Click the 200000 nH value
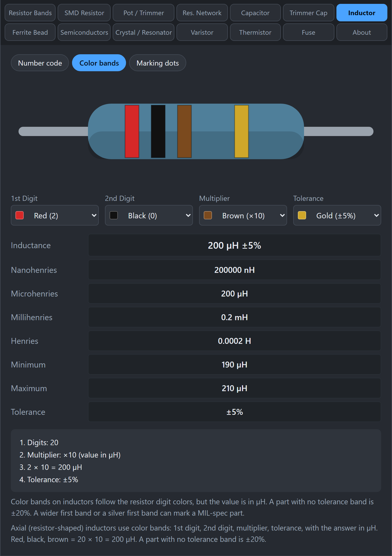This screenshot has height=556, width=392. pyautogui.click(x=235, y=270)
